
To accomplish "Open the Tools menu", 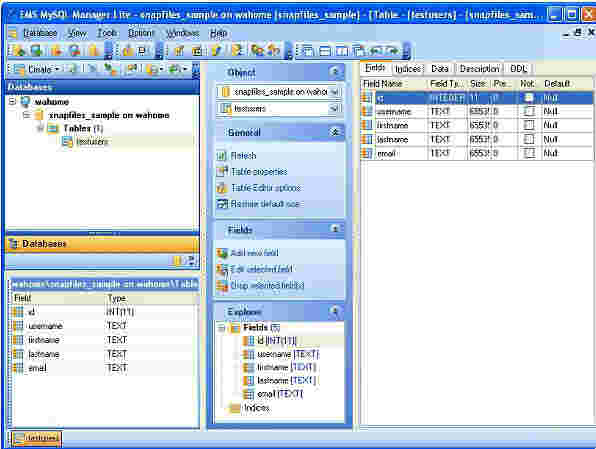I will [x=107, y=33].
